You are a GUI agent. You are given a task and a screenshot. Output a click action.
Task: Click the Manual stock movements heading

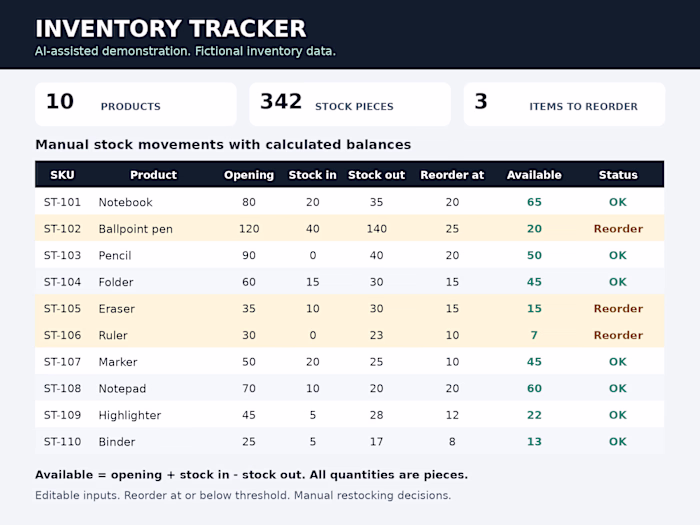[223, 145]
